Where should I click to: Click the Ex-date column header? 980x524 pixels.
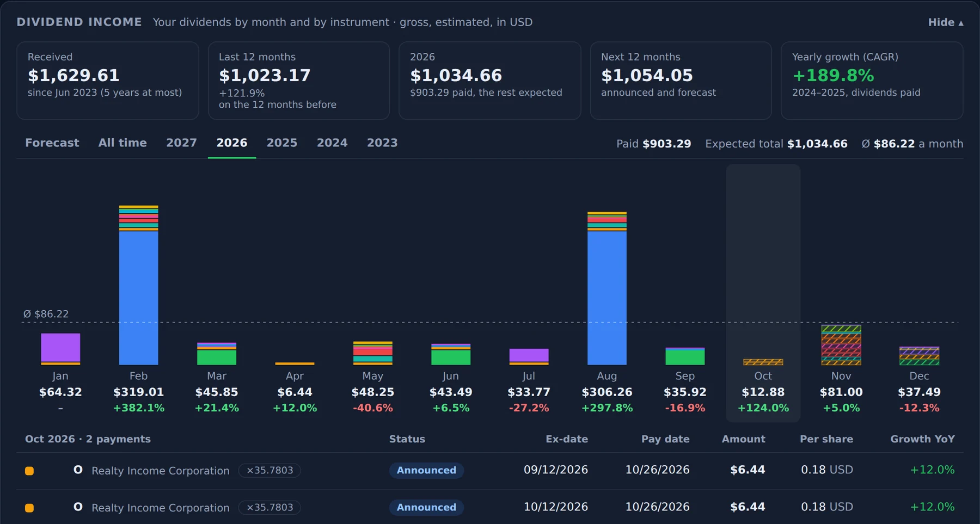pyautogui.click(x=567, y=439)
